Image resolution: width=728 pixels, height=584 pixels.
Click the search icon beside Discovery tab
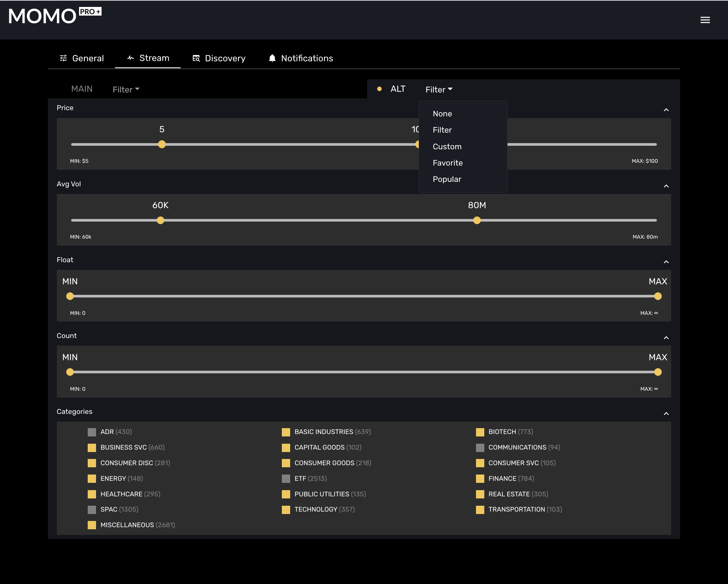(196, 58)
